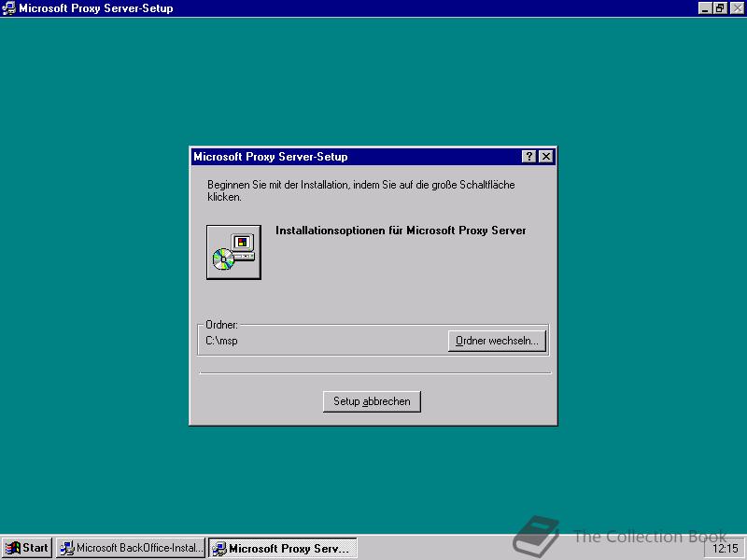Click the Installationsoptionen für Microsoft Proxy Server label
The height and width of the screenshot is (560, 747).
tap(401, 231)
